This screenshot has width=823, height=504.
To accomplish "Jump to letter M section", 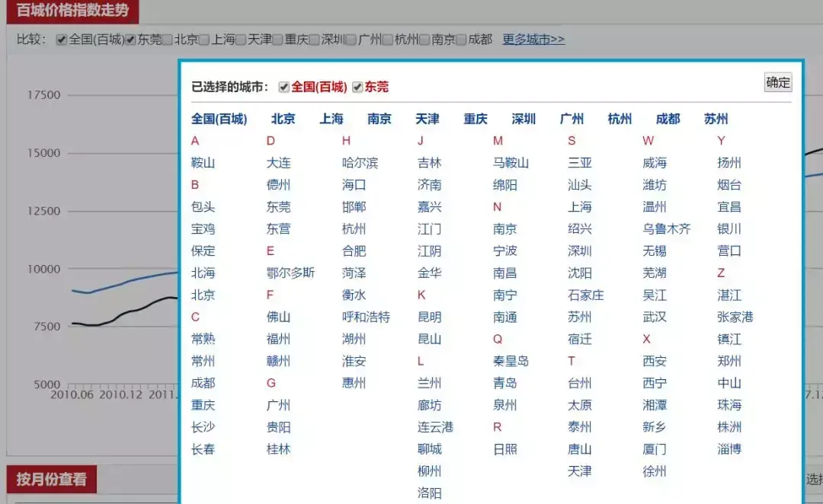I will (x=497, y=141).
